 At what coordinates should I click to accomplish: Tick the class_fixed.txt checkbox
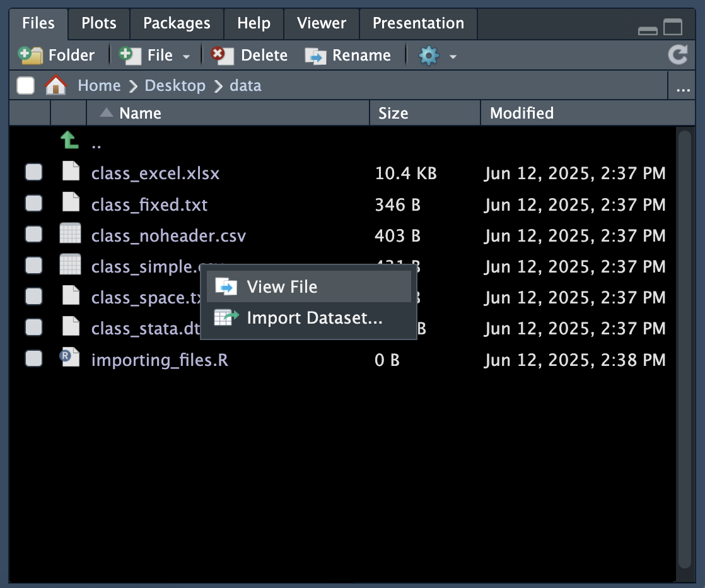pos(33,203)
